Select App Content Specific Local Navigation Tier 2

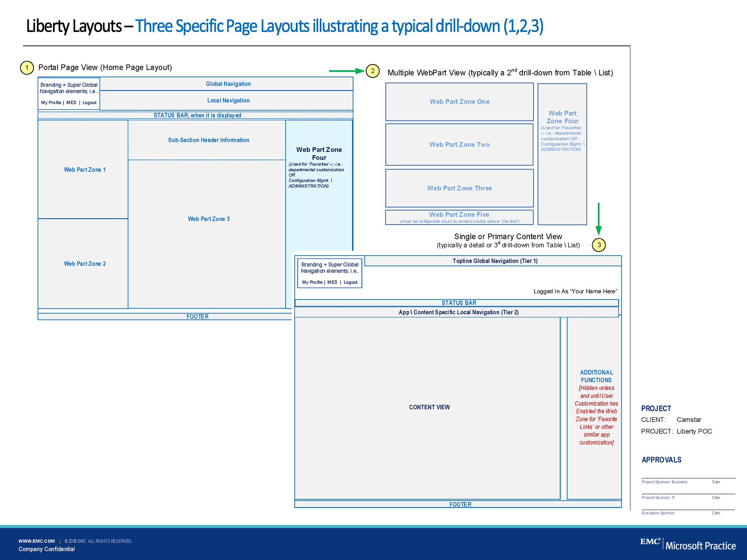[458, 312]
